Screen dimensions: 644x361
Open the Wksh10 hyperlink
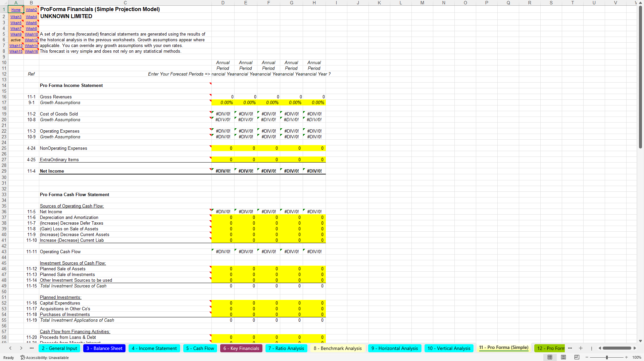tap(32, 34)
